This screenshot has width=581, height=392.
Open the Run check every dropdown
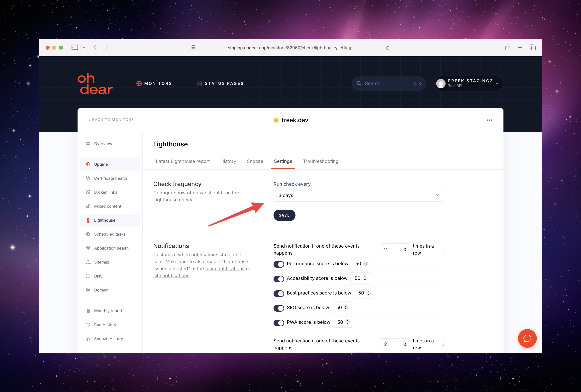tap(359, 195)
